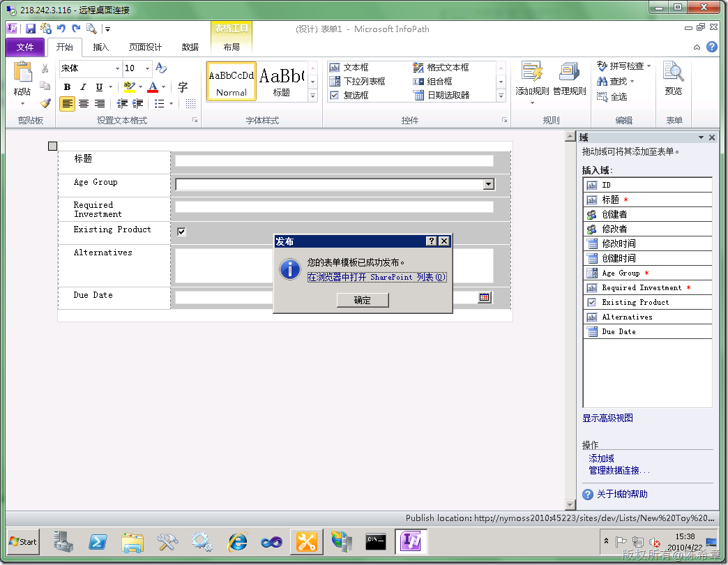This screenshot has height=565, width=728.
Task: Decrease paragraph indent
Action: (122, 103)
